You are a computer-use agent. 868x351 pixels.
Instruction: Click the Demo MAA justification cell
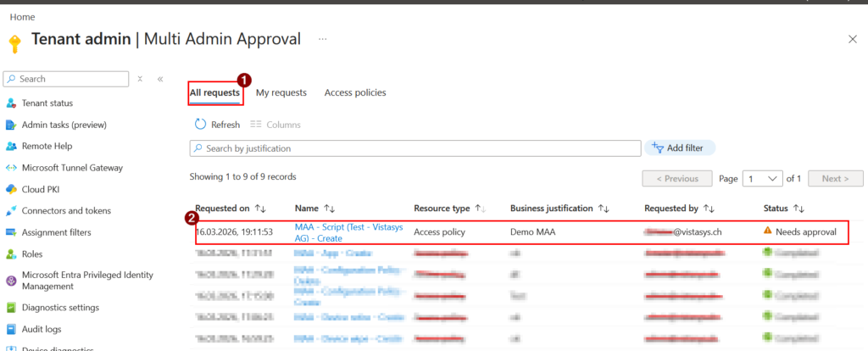[x=532, y=232]
